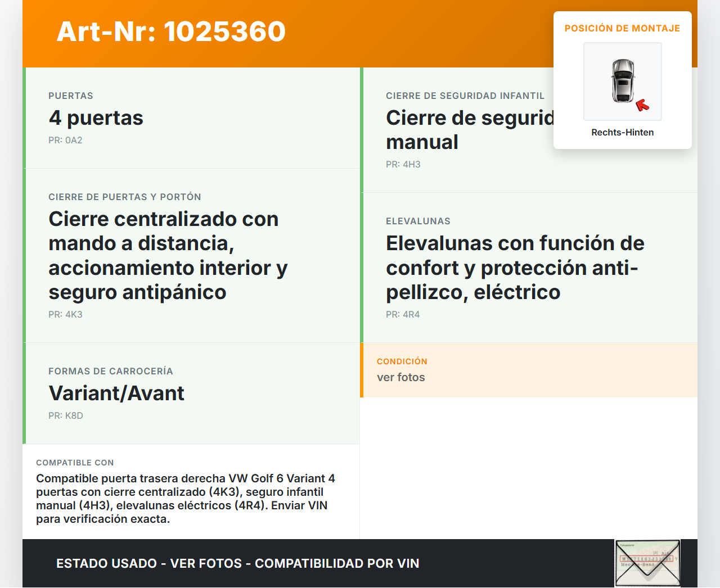Click the PR: 4H3 code
This screenshot has height=588, width=720.
pos(403,165)
